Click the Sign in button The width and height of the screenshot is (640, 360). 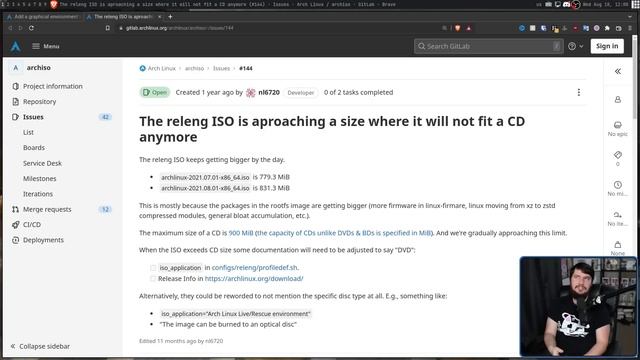click(607, 46)
